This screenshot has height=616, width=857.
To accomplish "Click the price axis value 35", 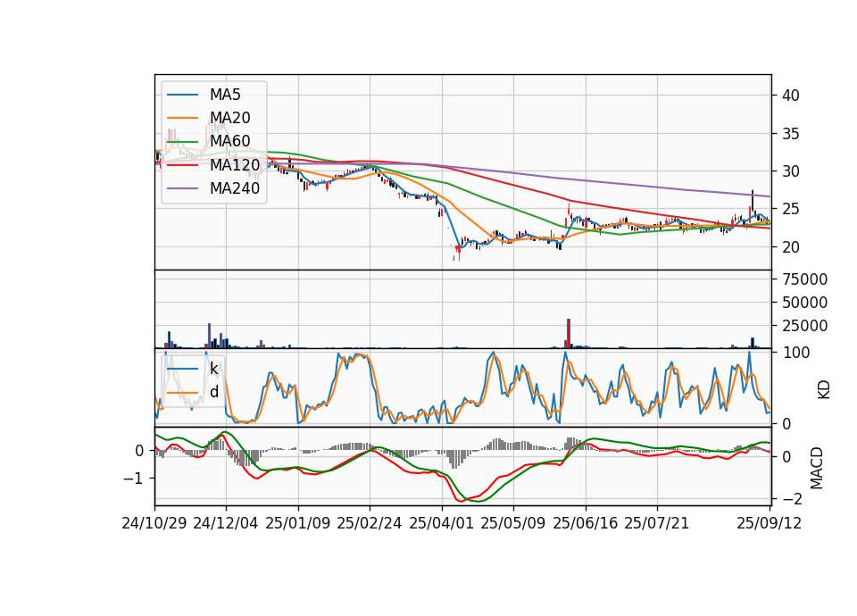I will click(x=790, y=134).
